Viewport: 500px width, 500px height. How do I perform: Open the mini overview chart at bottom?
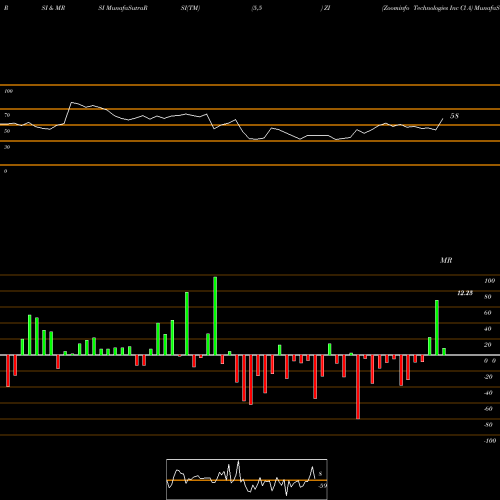[x=247, y=479]
